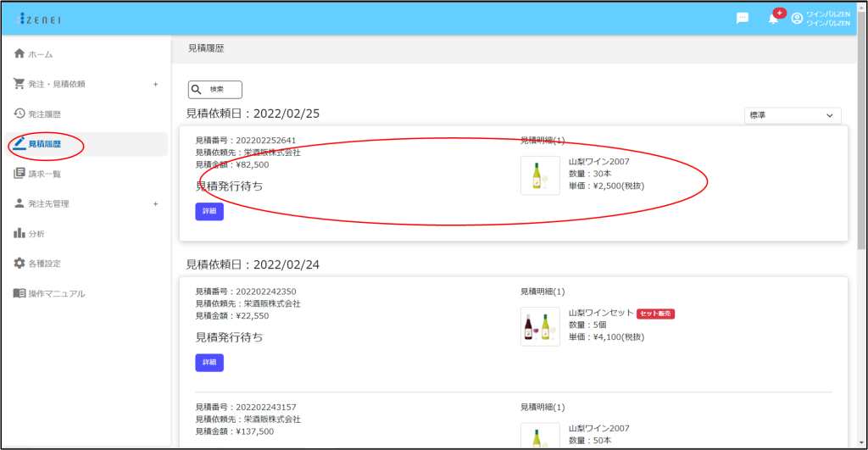
Task: Open 操作マニュアル menu item
Action: pos(57,293)
